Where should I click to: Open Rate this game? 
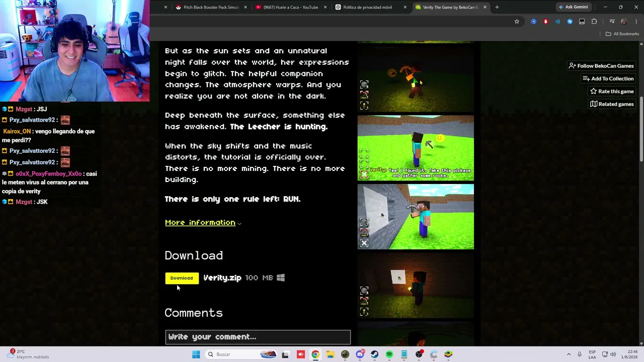click(x=612, y=92)
